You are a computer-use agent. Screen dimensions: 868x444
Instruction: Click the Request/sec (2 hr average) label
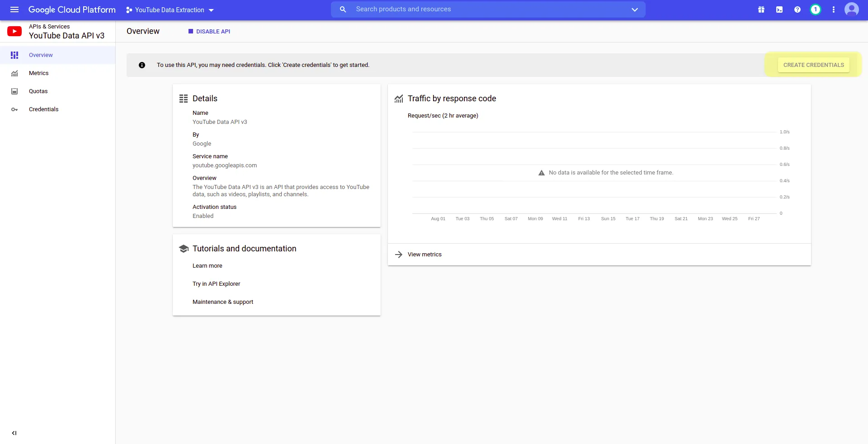pos(443,116)
